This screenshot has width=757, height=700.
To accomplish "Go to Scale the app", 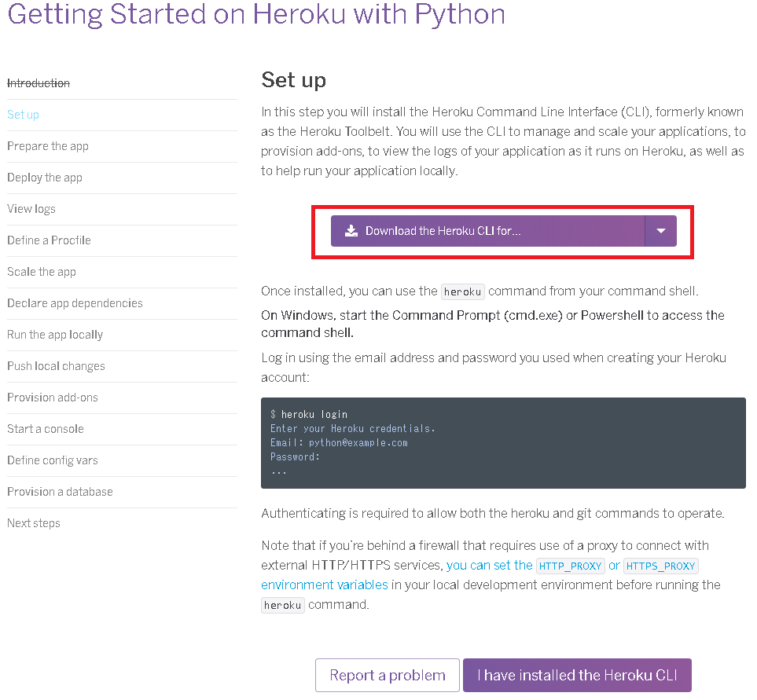I will (42, 272).
